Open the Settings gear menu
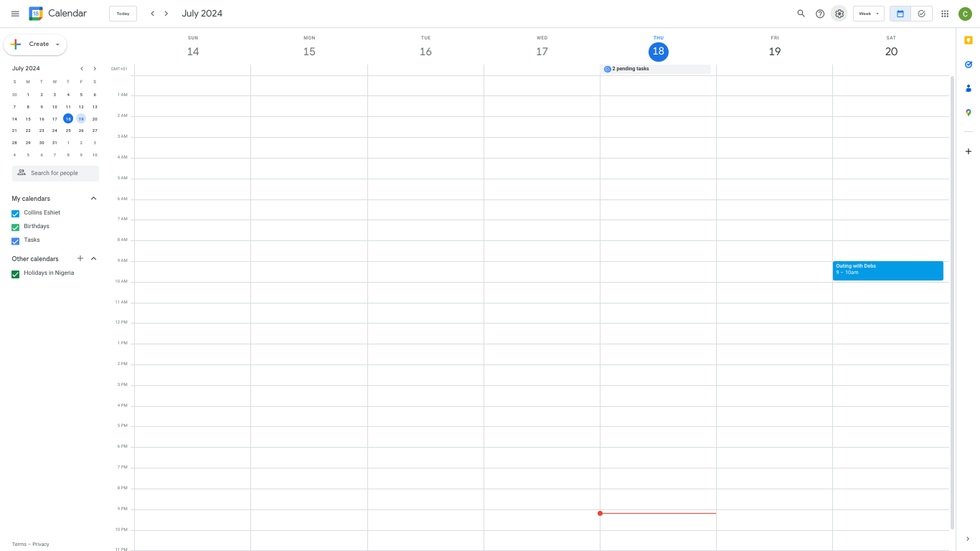 839,14
